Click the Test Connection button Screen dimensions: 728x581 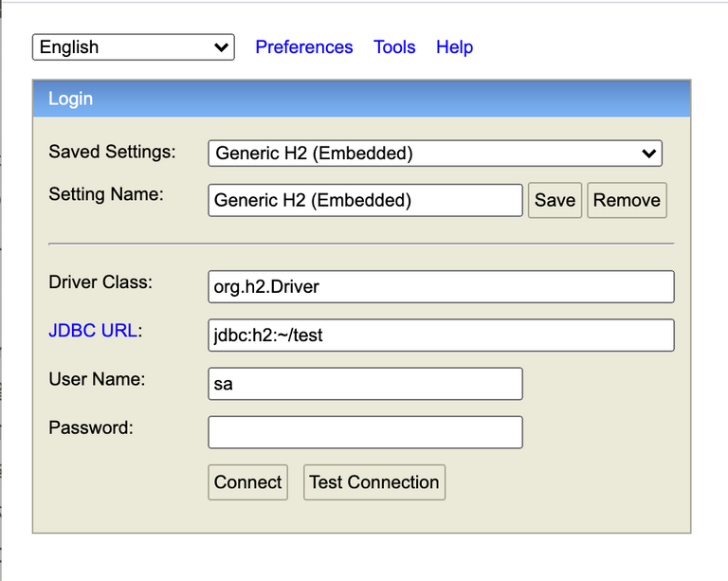pos(374,482)
